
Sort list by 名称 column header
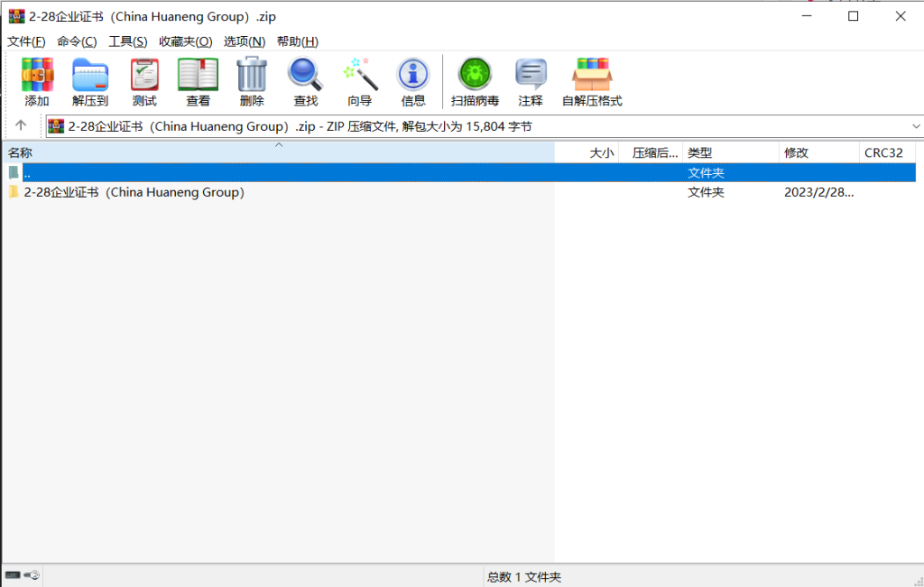pyautogui.click(x=21, y=153)
